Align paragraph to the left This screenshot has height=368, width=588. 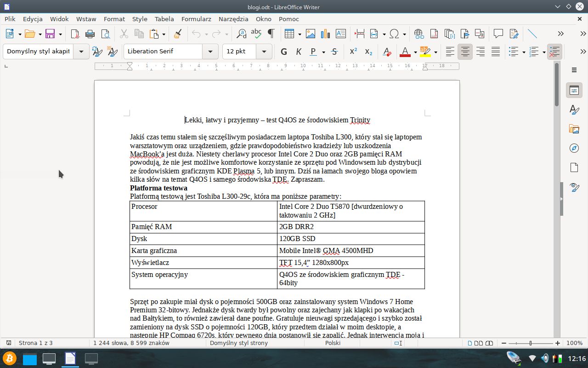pos(450,52)
